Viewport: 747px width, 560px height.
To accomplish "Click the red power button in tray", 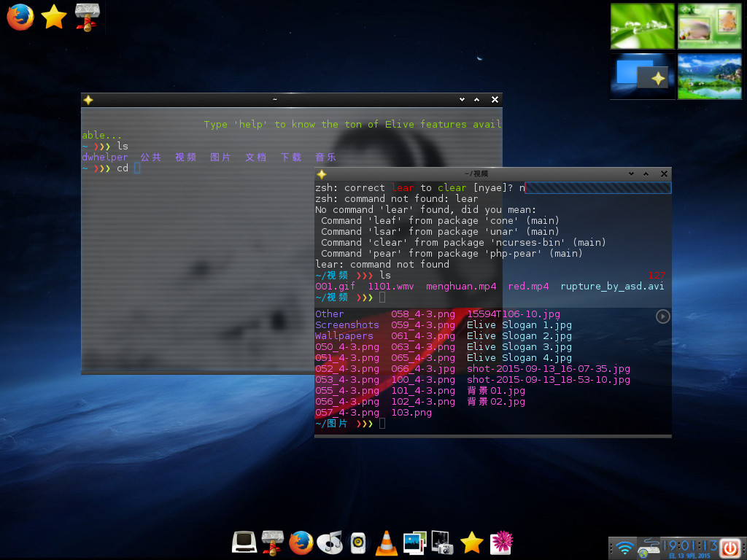I will click(x=729, y=548).
